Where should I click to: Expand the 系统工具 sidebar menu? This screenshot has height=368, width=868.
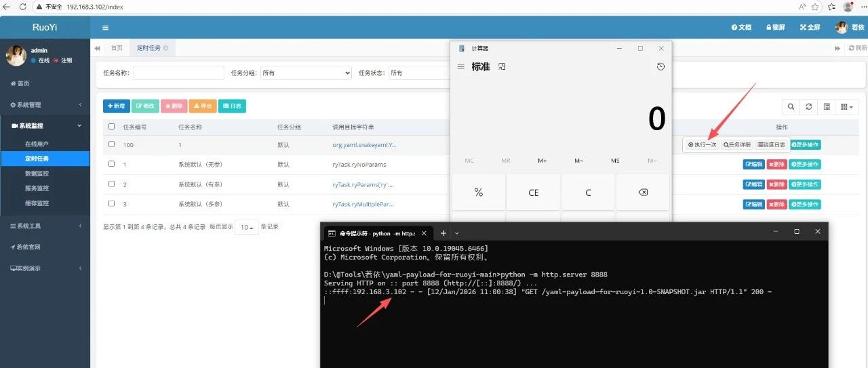45,226
